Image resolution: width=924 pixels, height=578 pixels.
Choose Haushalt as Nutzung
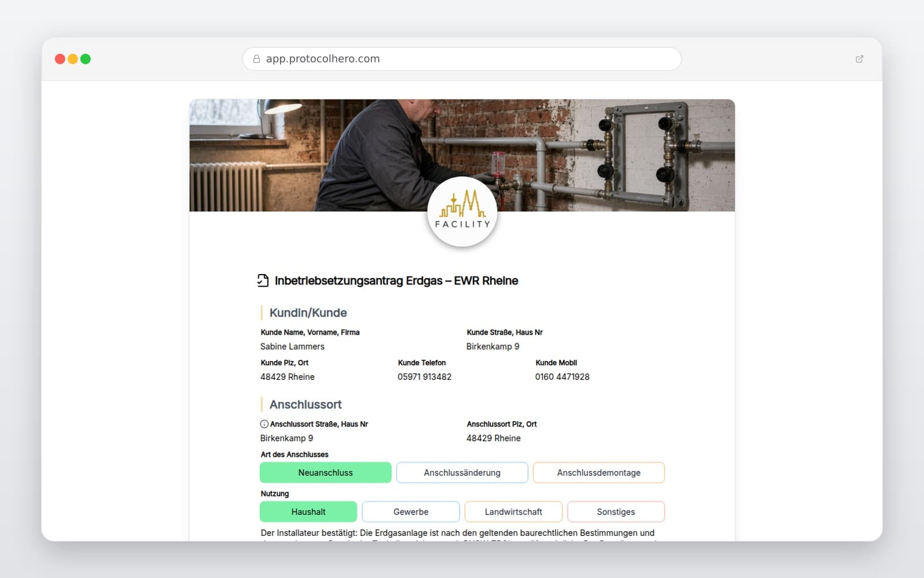(x=308, y=512)
